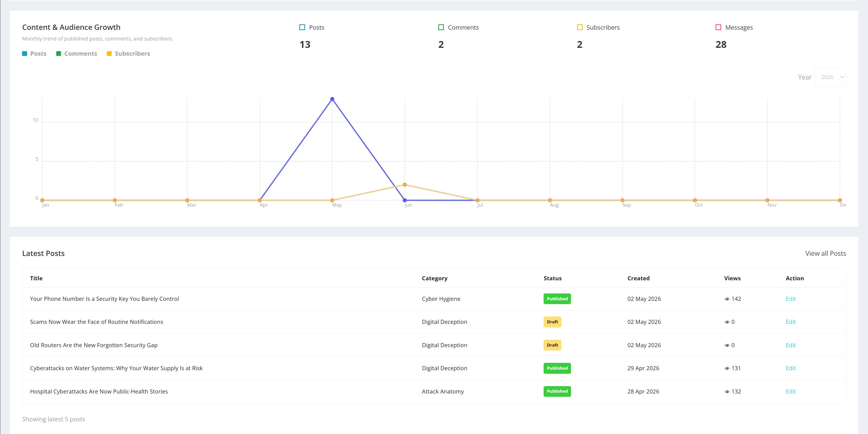This screenshot has height=434, width=868.
Task: Click the Cyber Hygiene category cell
Action: click(441, 299)
